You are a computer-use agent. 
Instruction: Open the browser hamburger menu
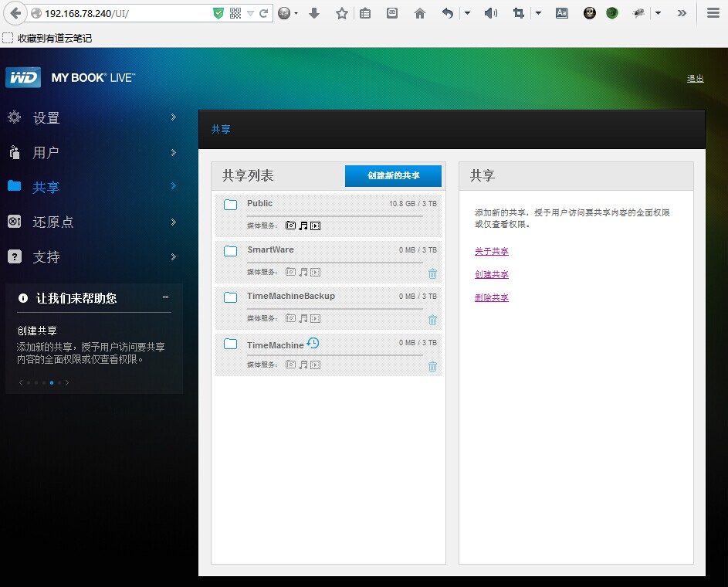pyautogui.click(x=713, y=13)
